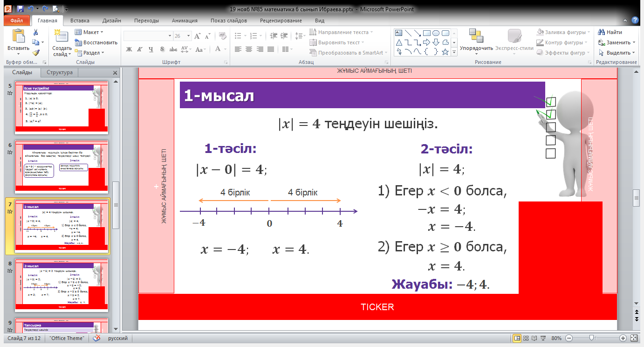644x347 pixels.
Task: Toggle bold Ж formatting
Action: coord(129,49)
